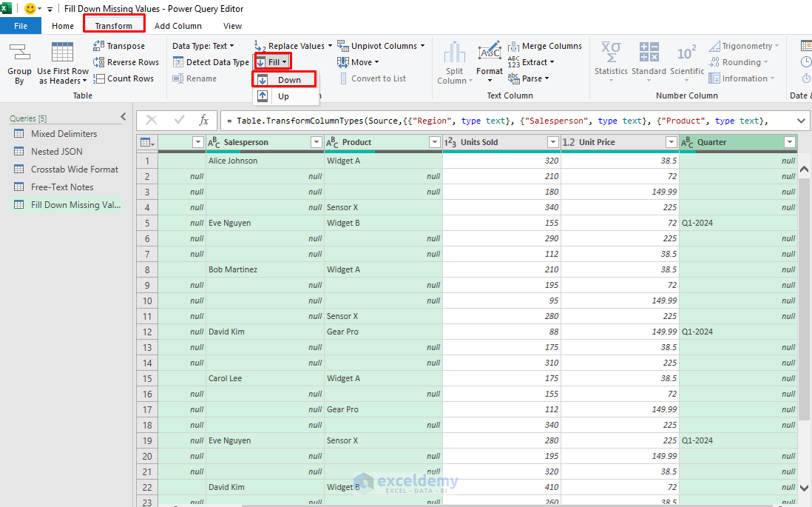Click Use First Row as Headers icon

[62, 53]
